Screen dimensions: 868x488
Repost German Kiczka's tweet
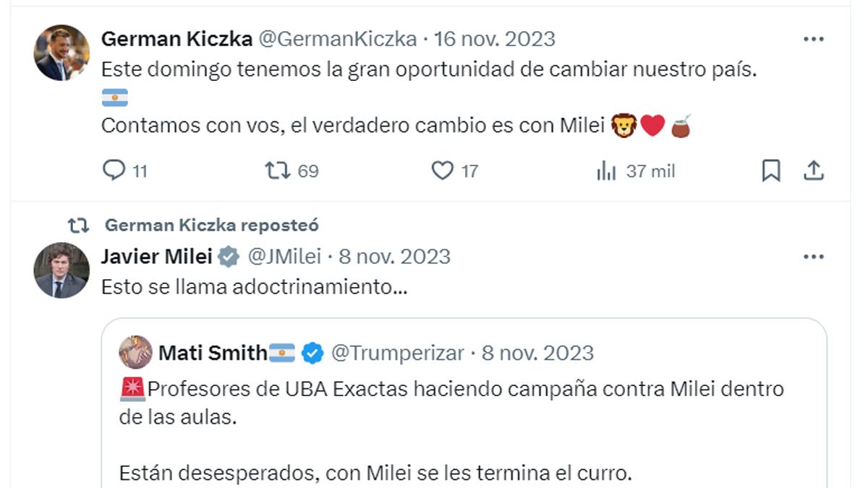277,171
